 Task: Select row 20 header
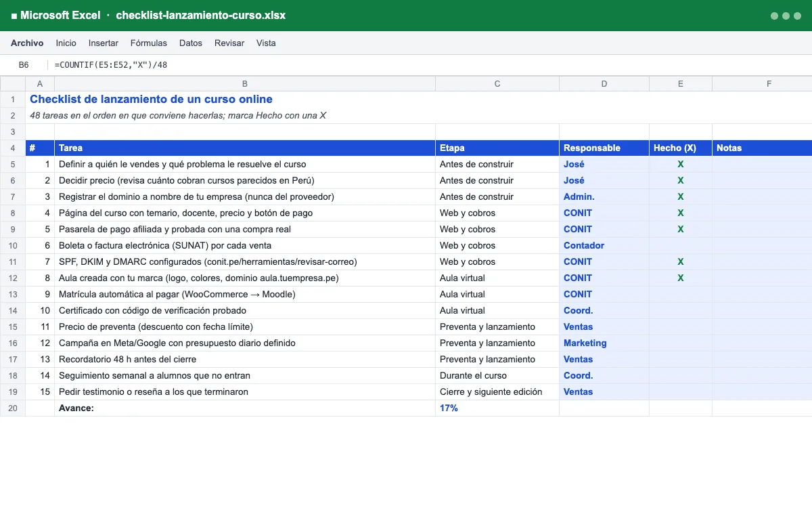point(13,408)
